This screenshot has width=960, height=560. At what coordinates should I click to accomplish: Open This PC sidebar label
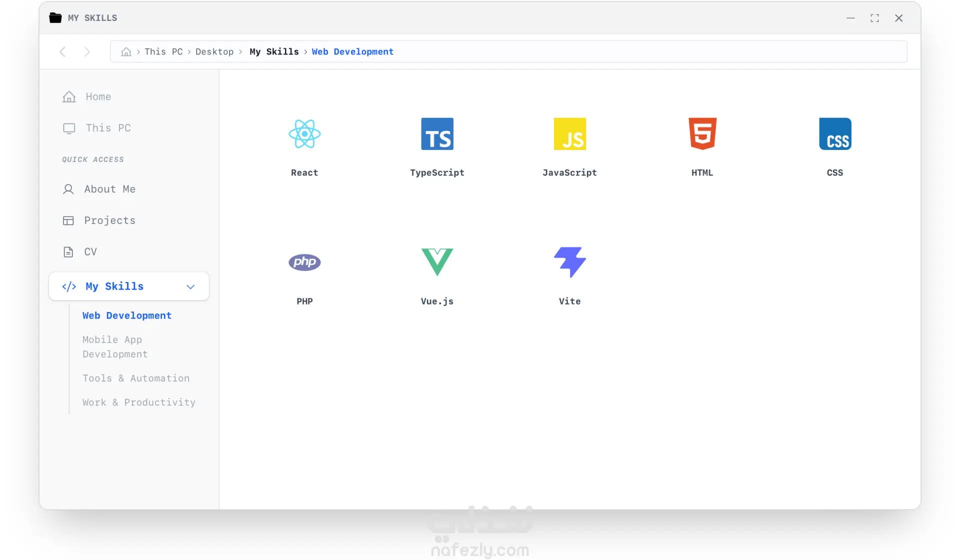coord(108,128)
